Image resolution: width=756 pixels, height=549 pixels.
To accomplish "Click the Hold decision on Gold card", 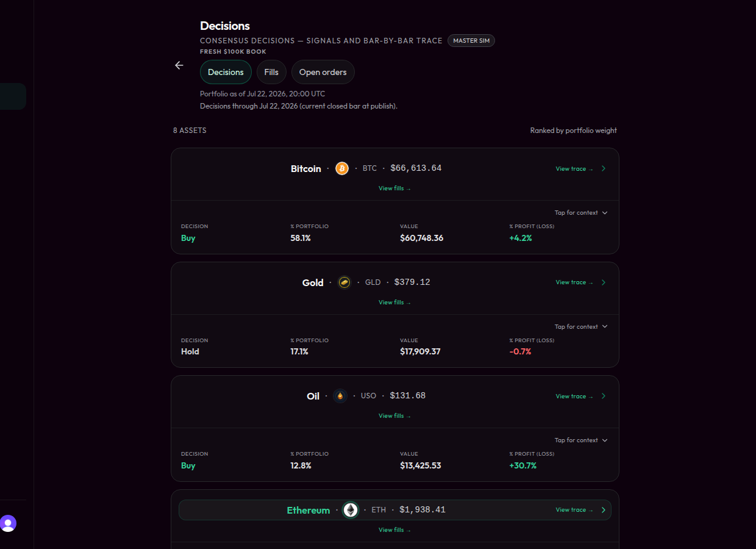I will pyautogui.click(x=190, y=352).
